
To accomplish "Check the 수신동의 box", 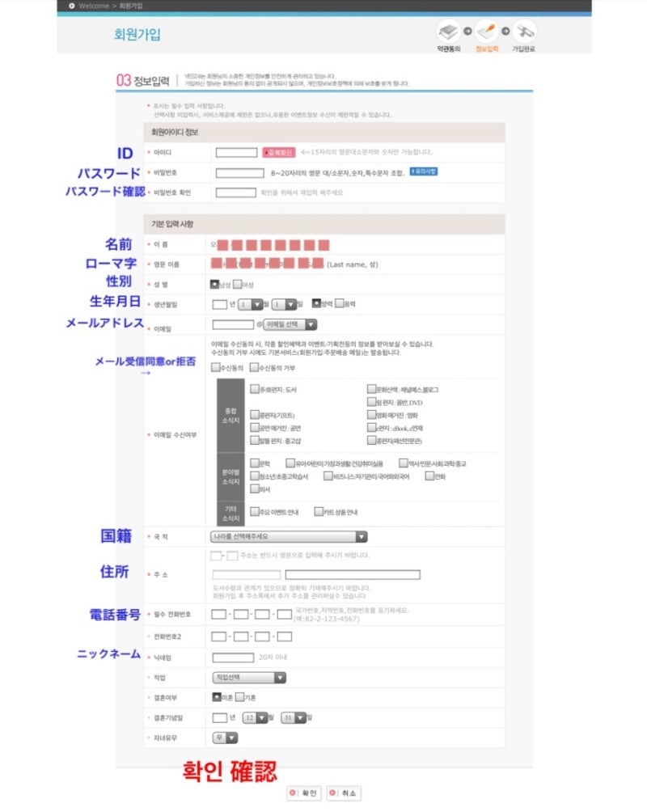I will pos(215,367).
